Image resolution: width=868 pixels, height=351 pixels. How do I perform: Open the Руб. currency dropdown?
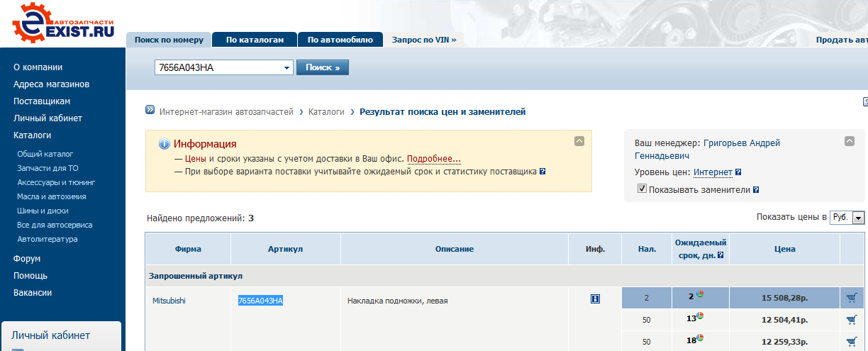pyautogui.click(x=858, y=218)
